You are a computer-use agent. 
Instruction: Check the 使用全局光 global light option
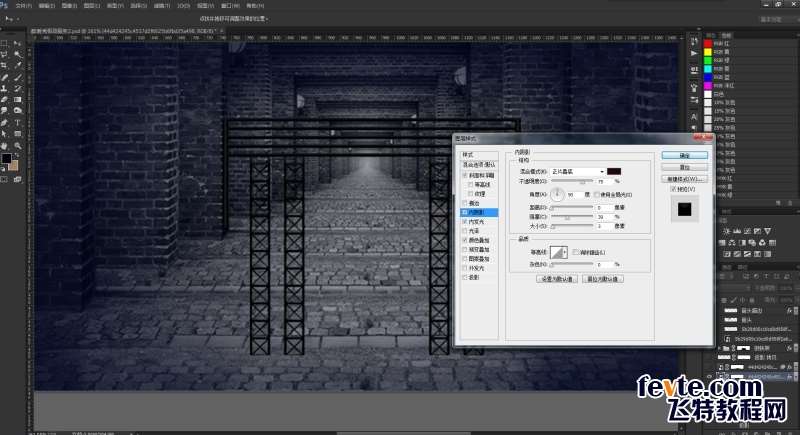[x=598, y=194]
